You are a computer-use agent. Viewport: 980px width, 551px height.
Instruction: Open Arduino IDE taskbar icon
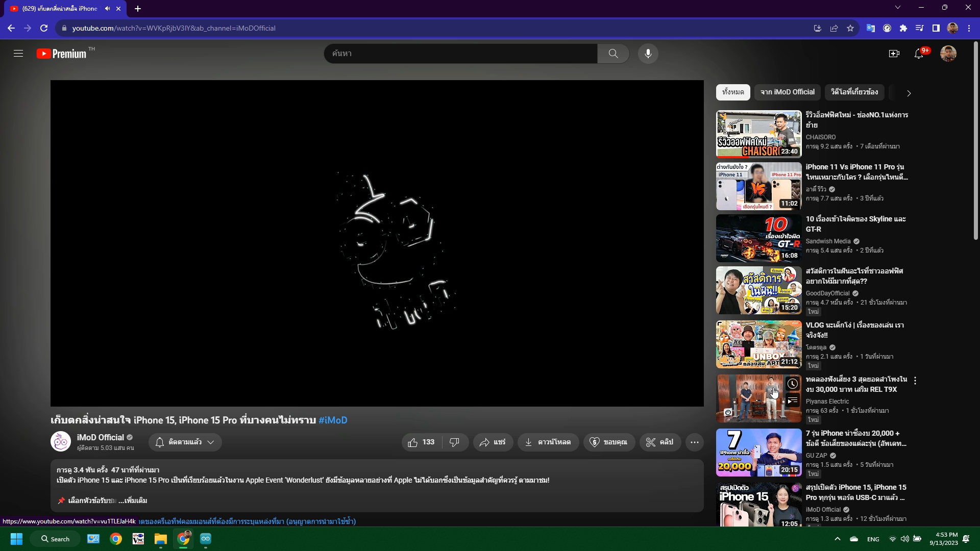point(206,539)
